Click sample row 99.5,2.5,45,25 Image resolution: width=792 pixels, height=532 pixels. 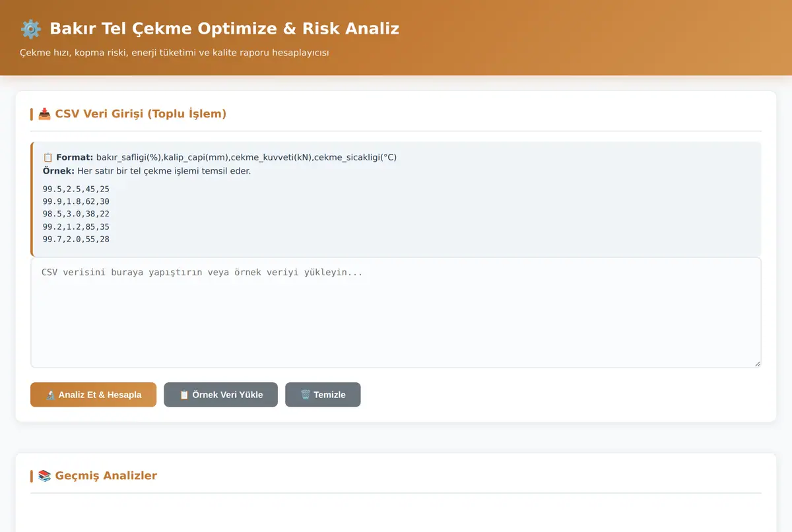(x=76, y=189)
